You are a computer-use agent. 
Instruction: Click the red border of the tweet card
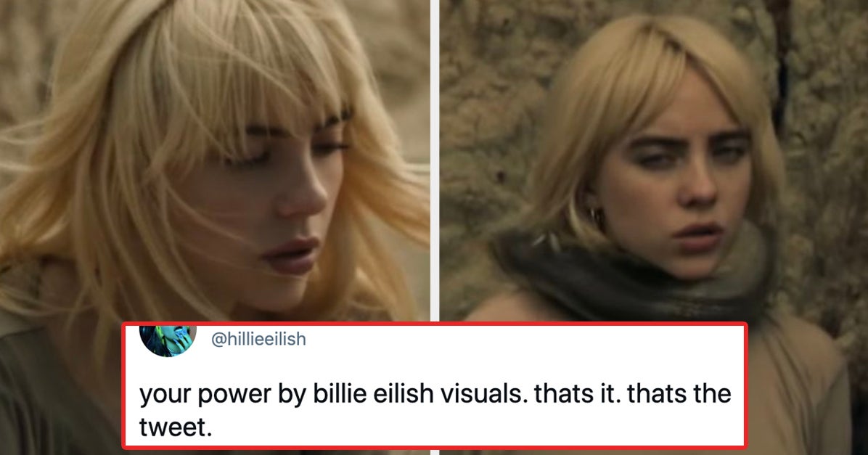(435, 324)
